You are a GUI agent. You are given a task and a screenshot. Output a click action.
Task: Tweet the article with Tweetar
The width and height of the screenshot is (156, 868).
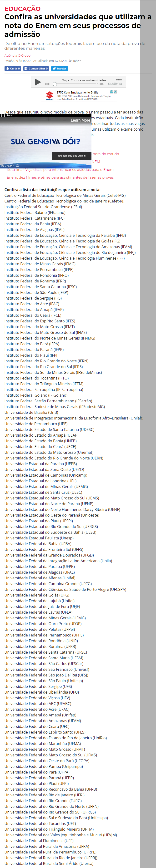point(59,68)
